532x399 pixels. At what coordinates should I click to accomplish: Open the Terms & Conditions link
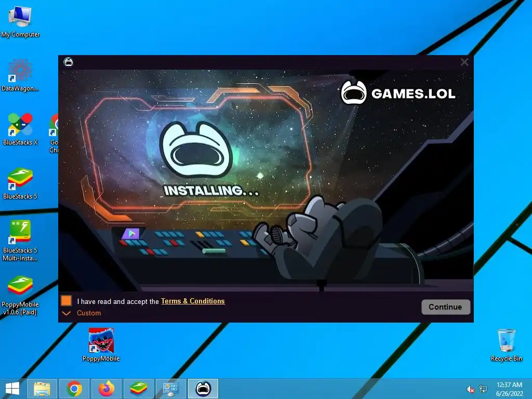coord(193,301)
